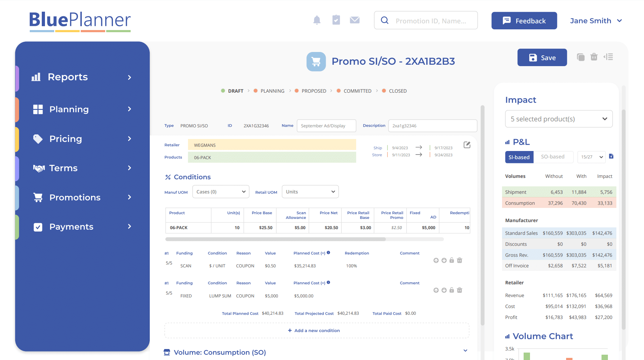This screenshot has height=360, width=644.
Task: Click the Gross Rev. row label
Action: pyautogui.click(x=517, y=255)
